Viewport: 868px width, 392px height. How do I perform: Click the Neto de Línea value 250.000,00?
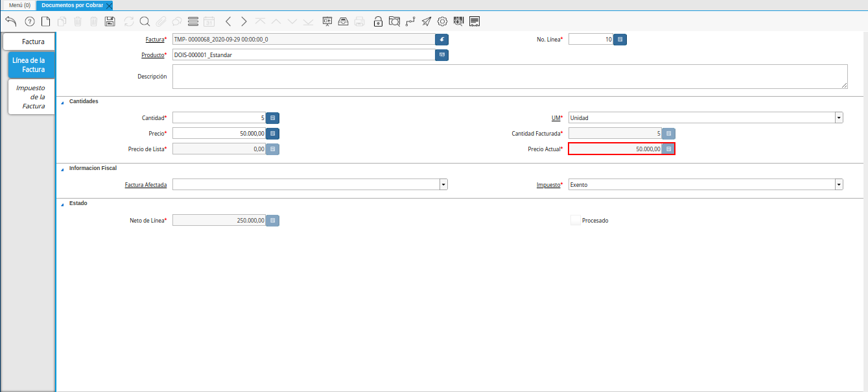pos(219,221)
